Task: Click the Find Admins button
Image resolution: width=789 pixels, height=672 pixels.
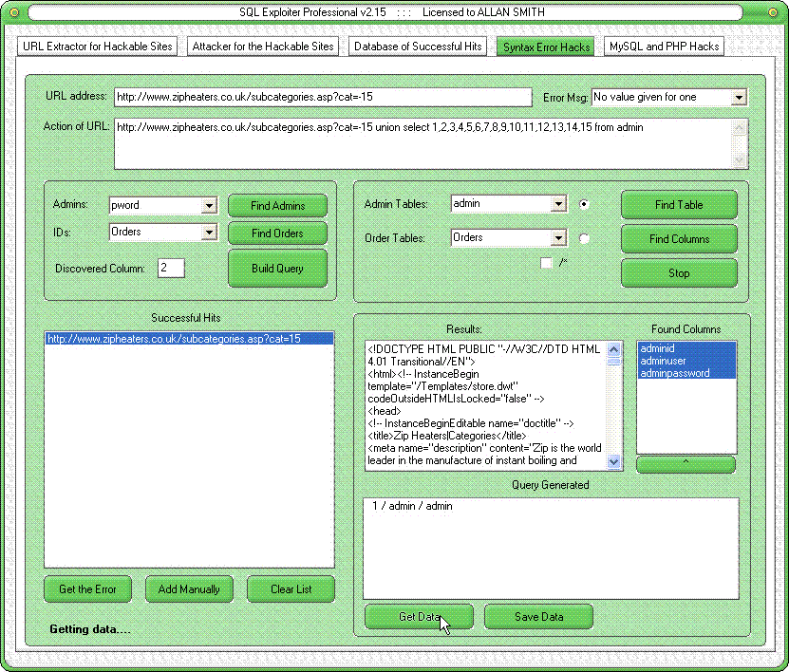Action: click(x=278, y=206)
